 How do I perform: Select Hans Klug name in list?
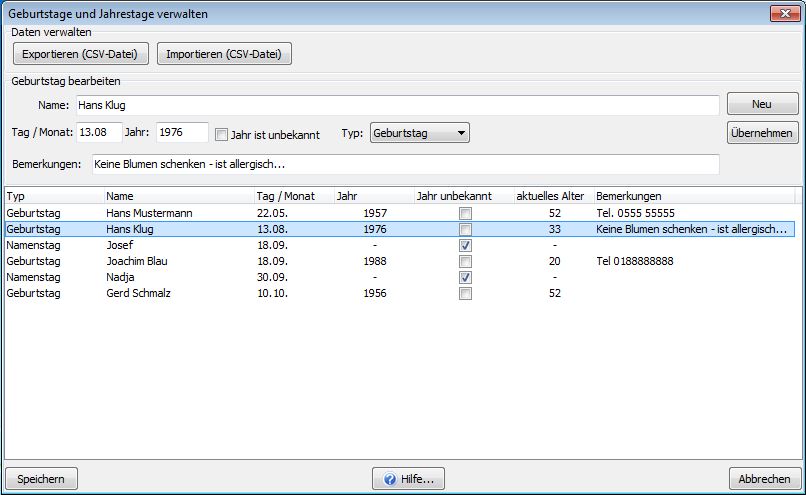(x=130, y=229)
